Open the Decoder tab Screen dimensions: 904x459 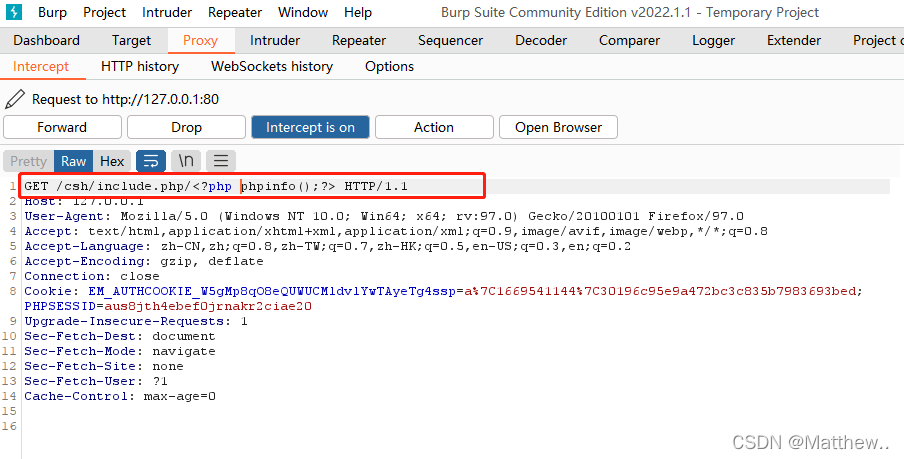(x=541, y=40)
